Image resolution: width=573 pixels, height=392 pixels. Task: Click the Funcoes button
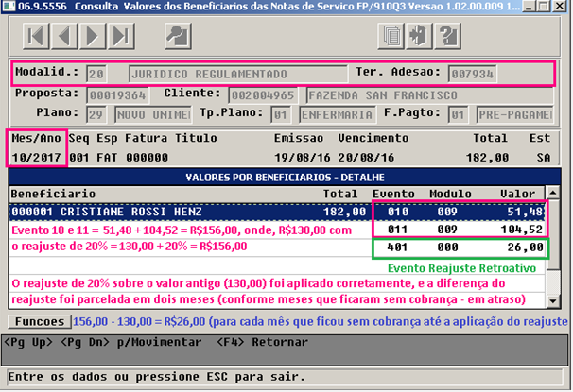[x=40, y=321]
